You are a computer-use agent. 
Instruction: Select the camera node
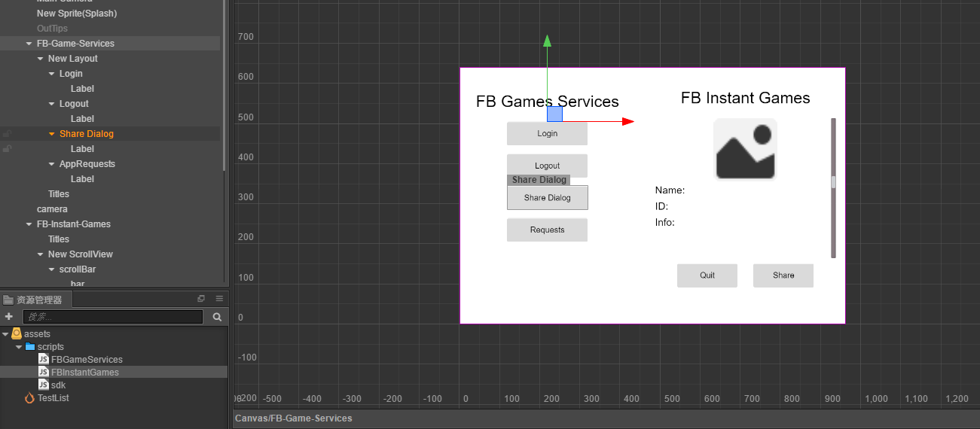click(52, 209)
